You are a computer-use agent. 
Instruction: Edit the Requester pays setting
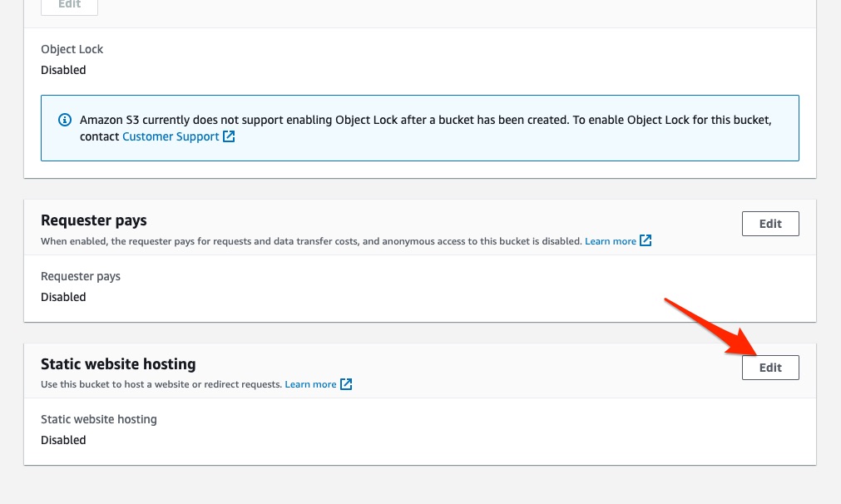coord(769,224)
